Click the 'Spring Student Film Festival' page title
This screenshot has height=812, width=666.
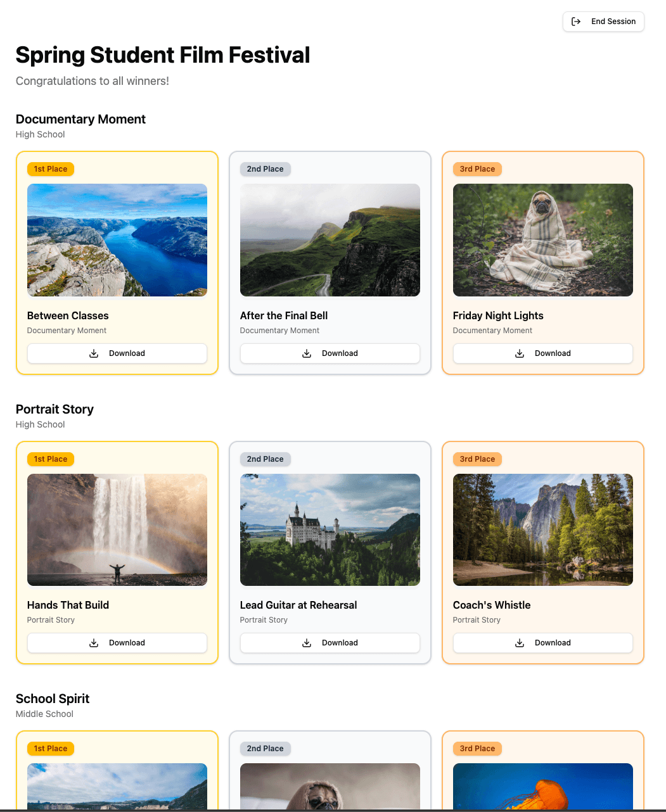[x=163, y=55]
